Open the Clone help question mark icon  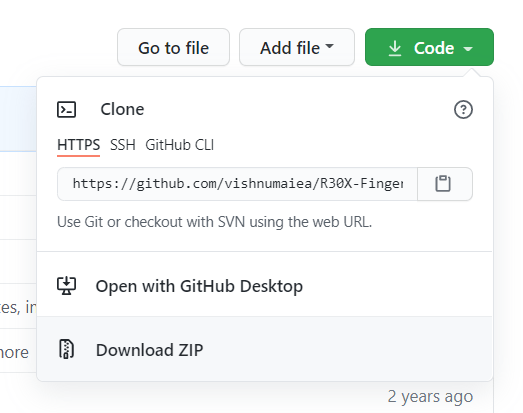[x=463, y=109]
